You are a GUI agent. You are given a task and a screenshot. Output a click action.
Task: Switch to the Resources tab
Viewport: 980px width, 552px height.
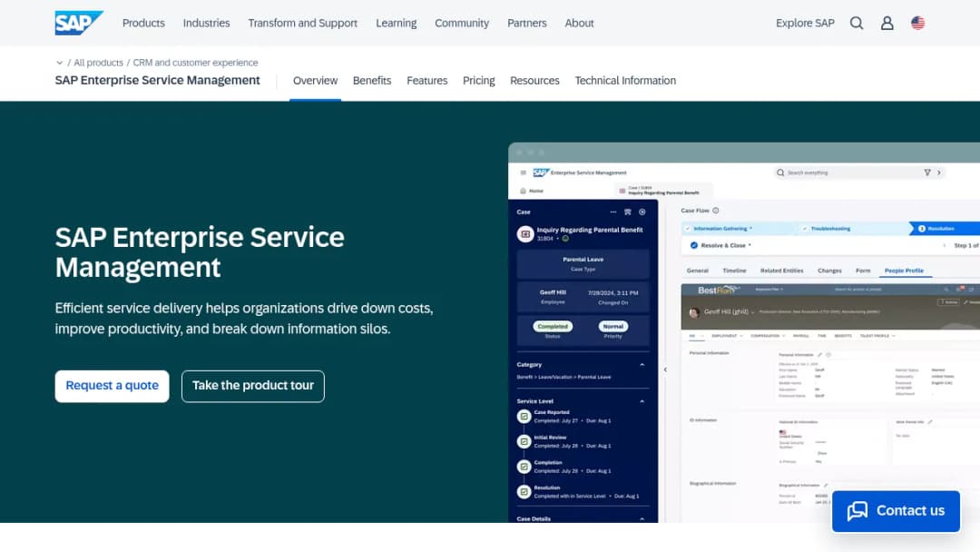(x=534, y=81)
